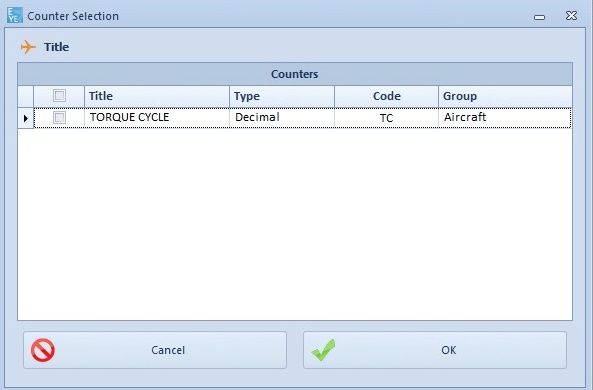Toggle the select-all checkbox in header

pyautogui.click(x=59, y=96)
